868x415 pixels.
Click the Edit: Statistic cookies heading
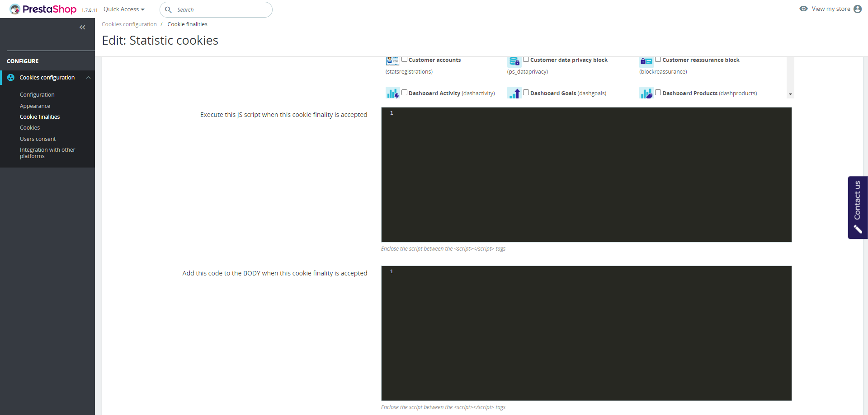160,41
